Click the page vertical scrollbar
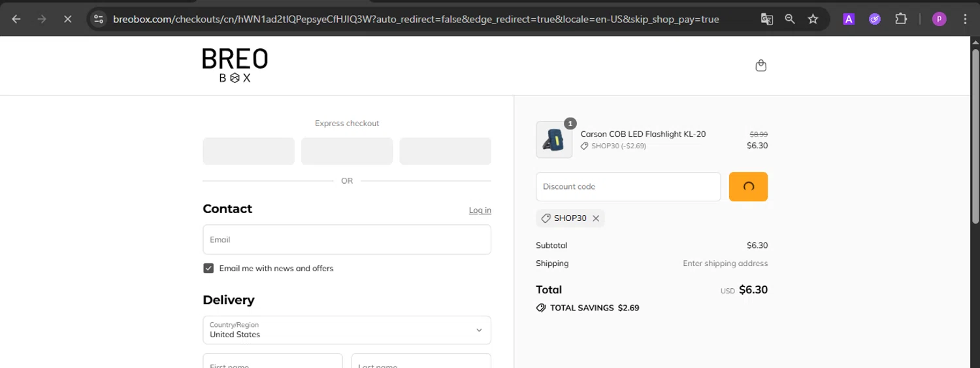Viewport: 980px width, 368px height. click(x=974, y=137)
